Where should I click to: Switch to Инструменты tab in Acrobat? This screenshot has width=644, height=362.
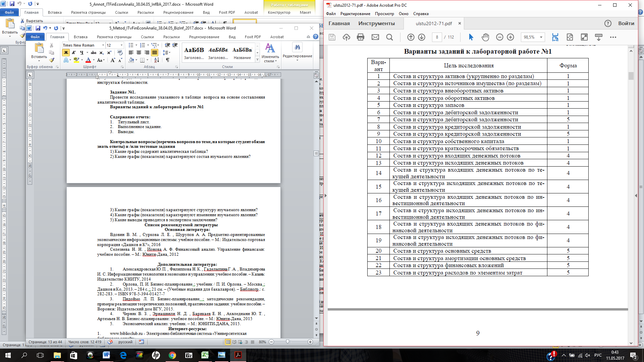point(376,23)
